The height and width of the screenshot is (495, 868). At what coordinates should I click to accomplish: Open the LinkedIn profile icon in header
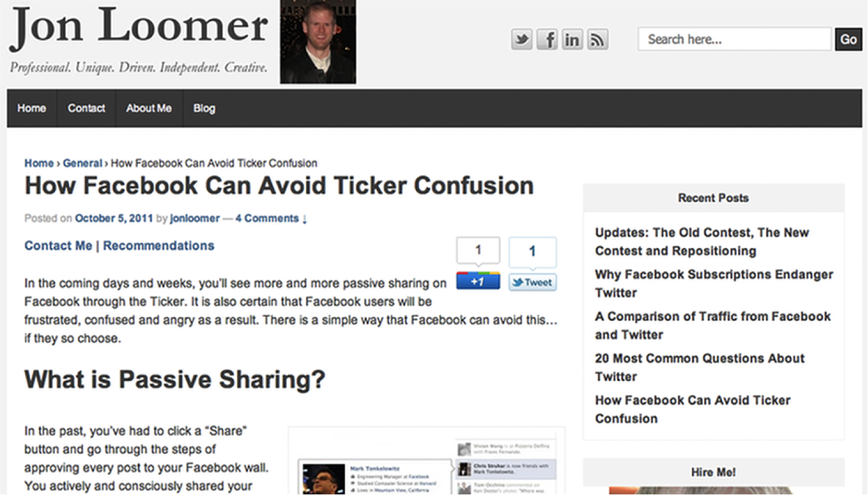572,40
